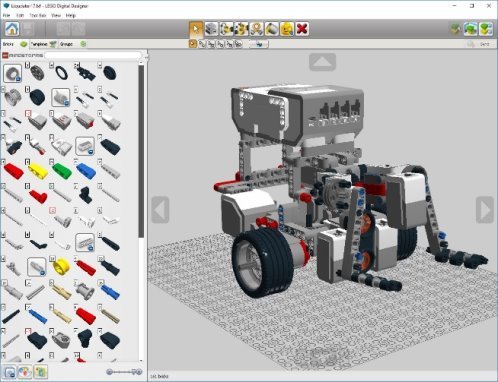Rotate camera right with the right arrow

pyautogui.click(x=485, y=210)
